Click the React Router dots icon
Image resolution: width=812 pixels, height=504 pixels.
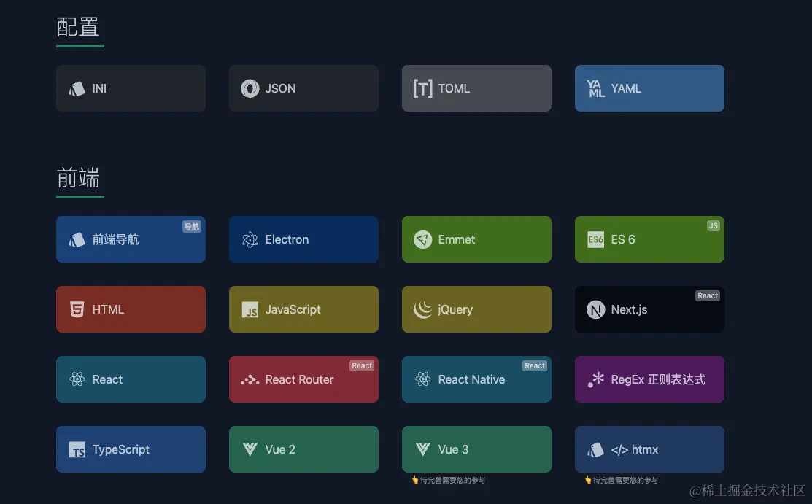[x=250, y=380]
